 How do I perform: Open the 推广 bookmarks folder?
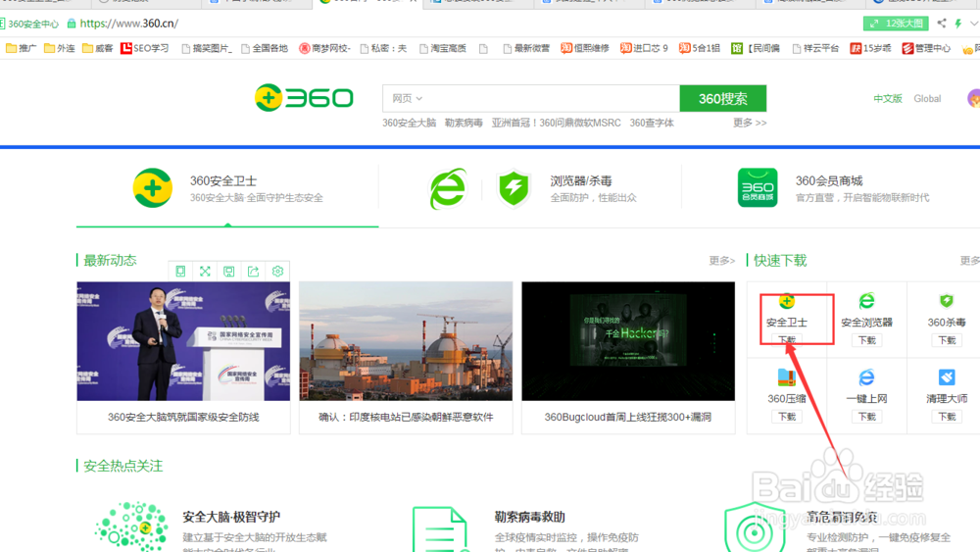22,48
